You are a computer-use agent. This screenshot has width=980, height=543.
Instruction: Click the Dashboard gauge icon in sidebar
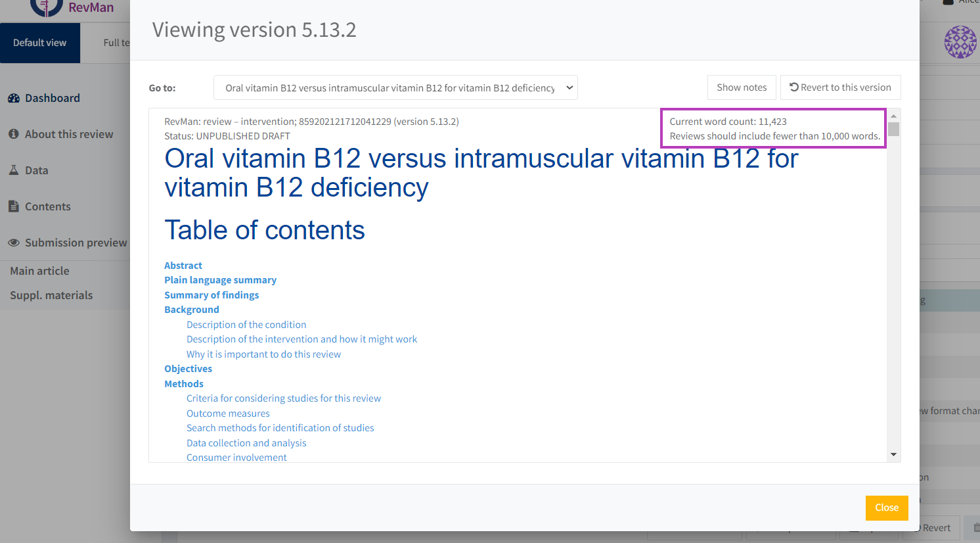[x=14, y=99]
